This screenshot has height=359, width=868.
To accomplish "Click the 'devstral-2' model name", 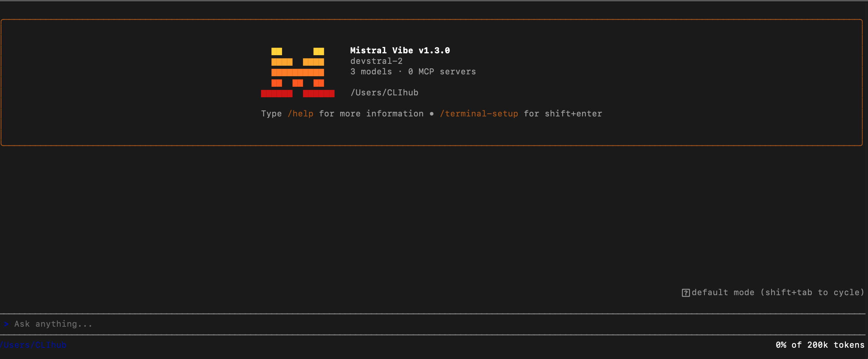I will point(376,61).
